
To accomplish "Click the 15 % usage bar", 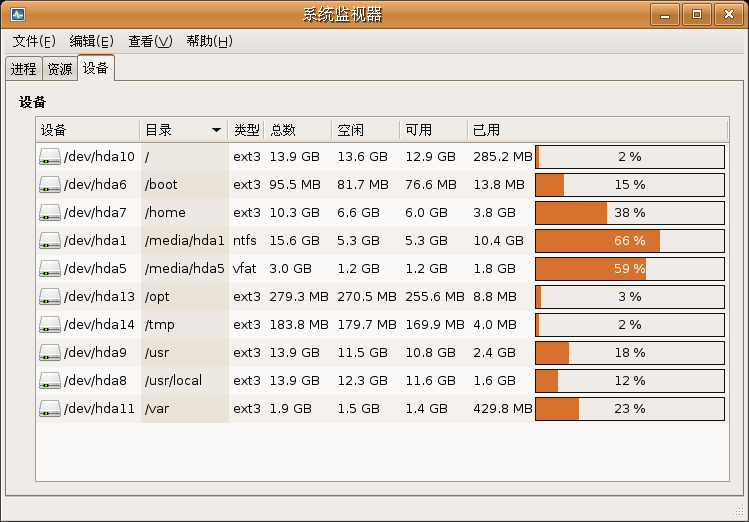I will [630, 185].
